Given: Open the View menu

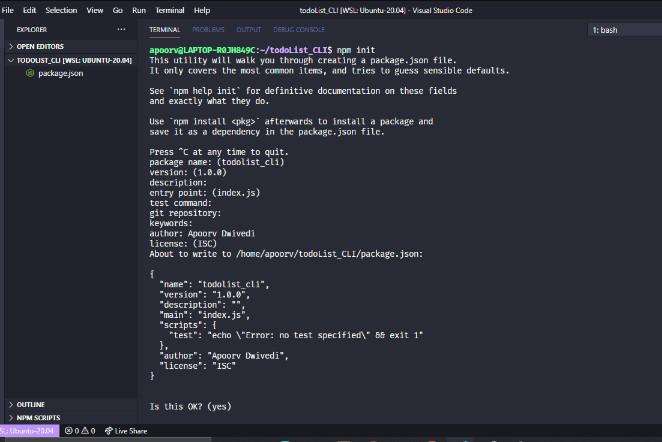Looking at the screenshot, I should coord(95,11).
